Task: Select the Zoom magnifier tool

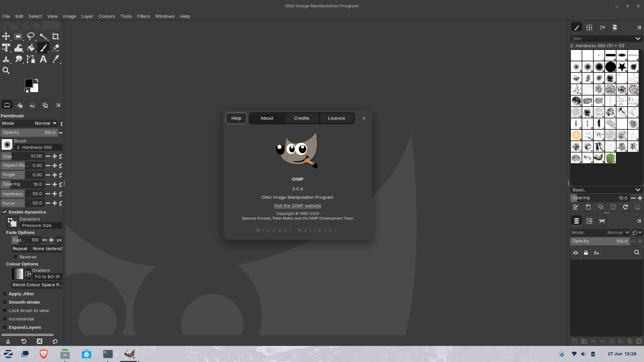Action: click(6, 71)
